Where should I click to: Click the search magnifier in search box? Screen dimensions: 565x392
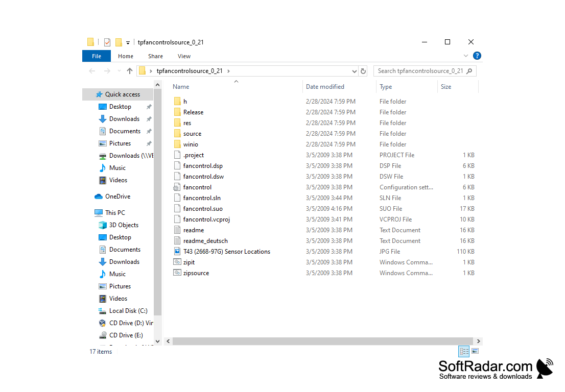coord(470,71)
